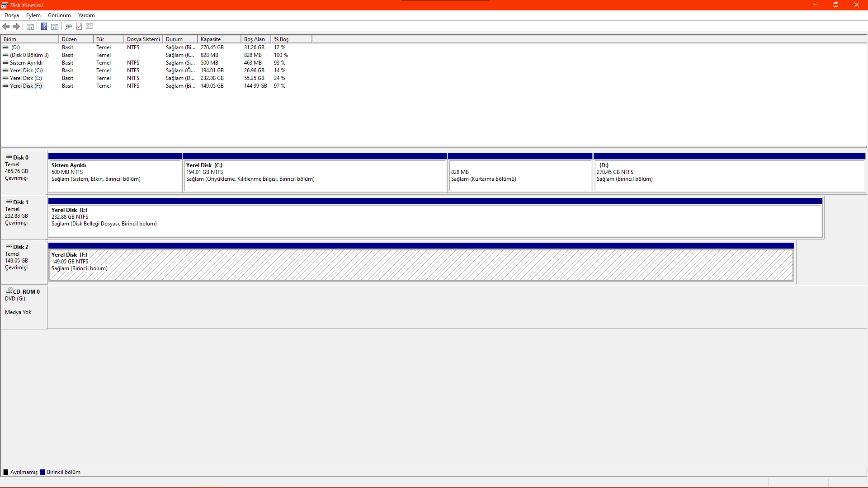Click the 463 MB free space cell
The height and width of the screenshot is (488, 868).
point(253,63)
